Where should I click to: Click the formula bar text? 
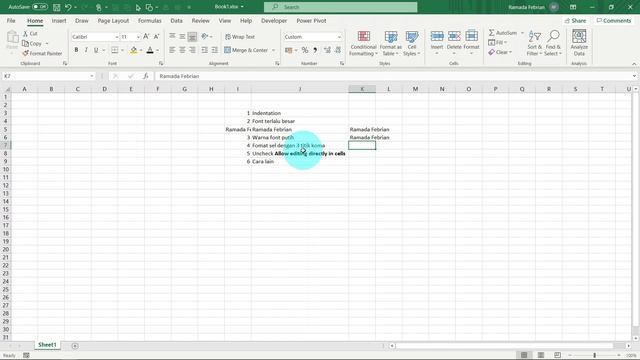pyautogui.click(x=179, y=76)
